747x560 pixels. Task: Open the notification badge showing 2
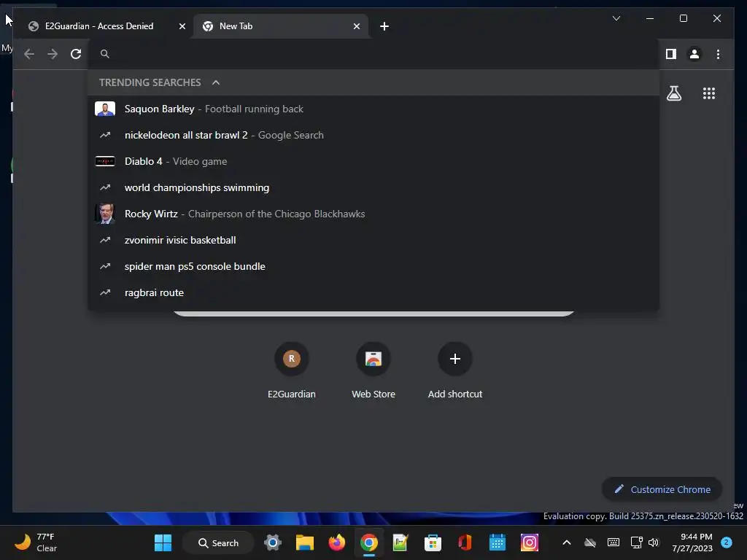[x=727, y=542]
